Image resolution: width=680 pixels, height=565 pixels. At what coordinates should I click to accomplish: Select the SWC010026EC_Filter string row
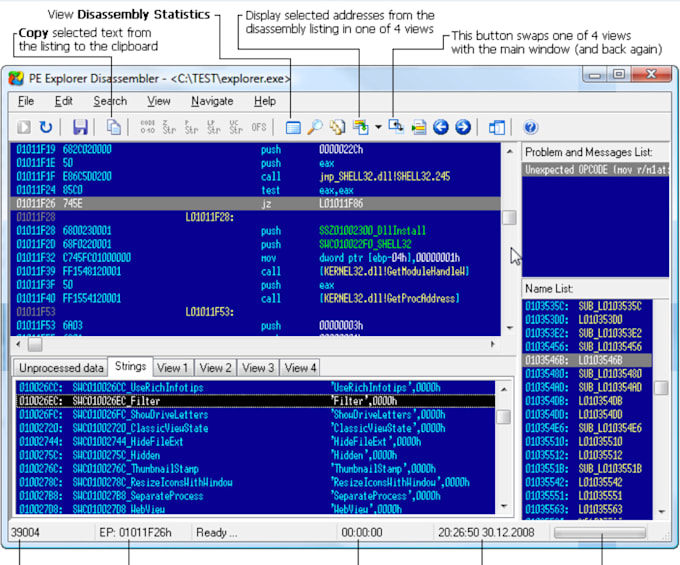[255, 401]
